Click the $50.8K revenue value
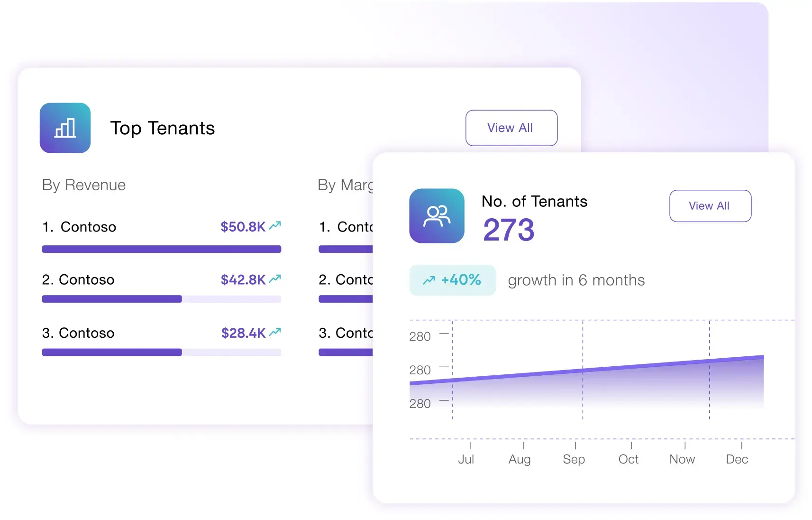Screen dimensions: 812x520 tap(243, 227)
